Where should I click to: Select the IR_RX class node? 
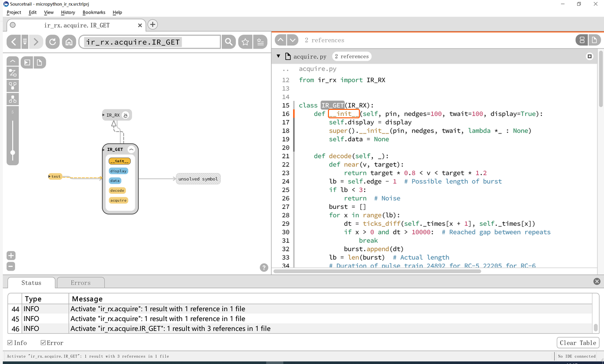coord(112,115)
